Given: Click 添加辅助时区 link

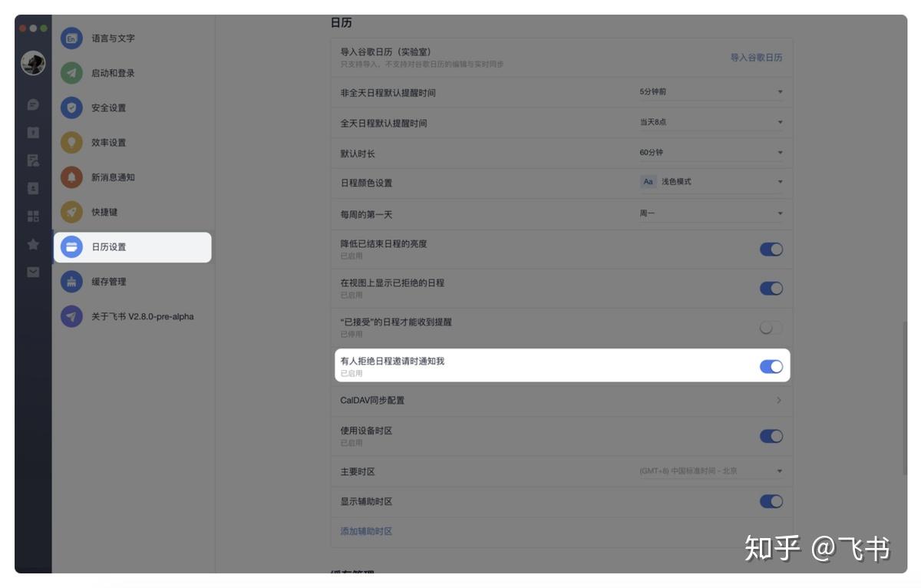Looking at the screenshot, I should 366,531.
